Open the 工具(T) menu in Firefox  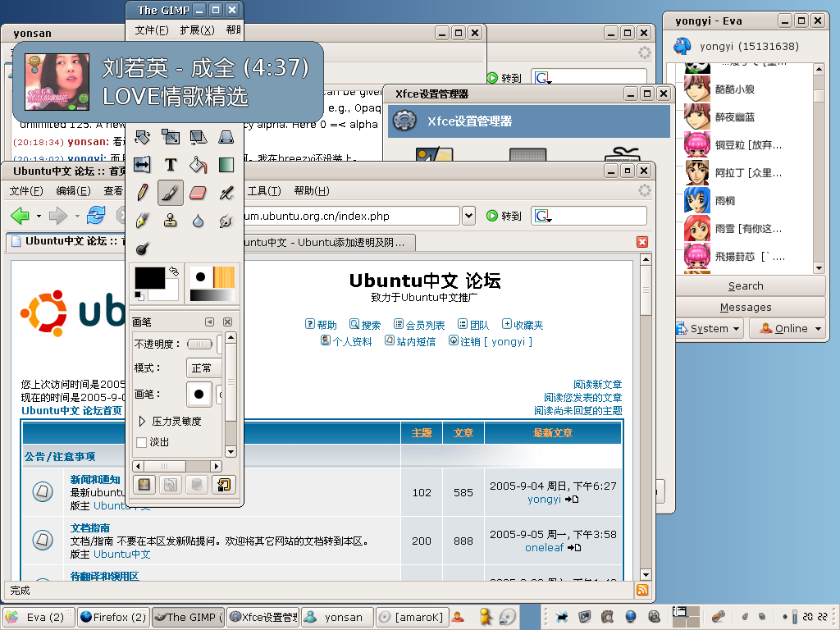265,190
